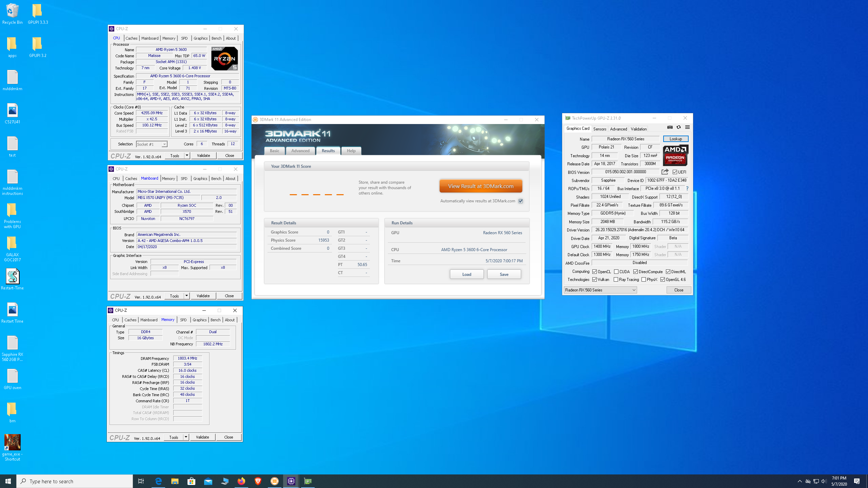Open SPD tab in Mainboard CPU-Z window
868x488 pixels.
click(x=184, y=179)
